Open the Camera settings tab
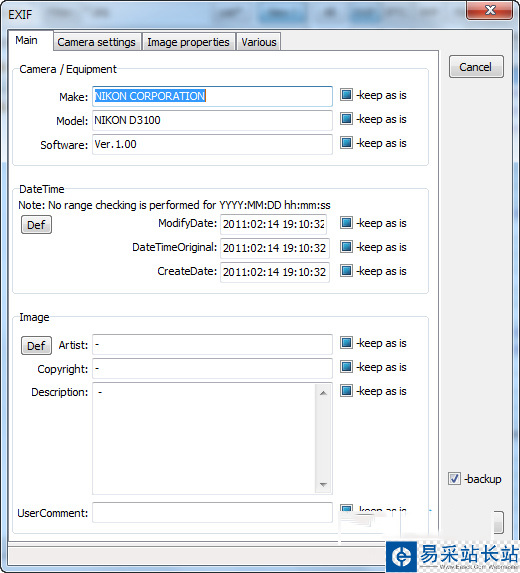 (x=97, y=42)
